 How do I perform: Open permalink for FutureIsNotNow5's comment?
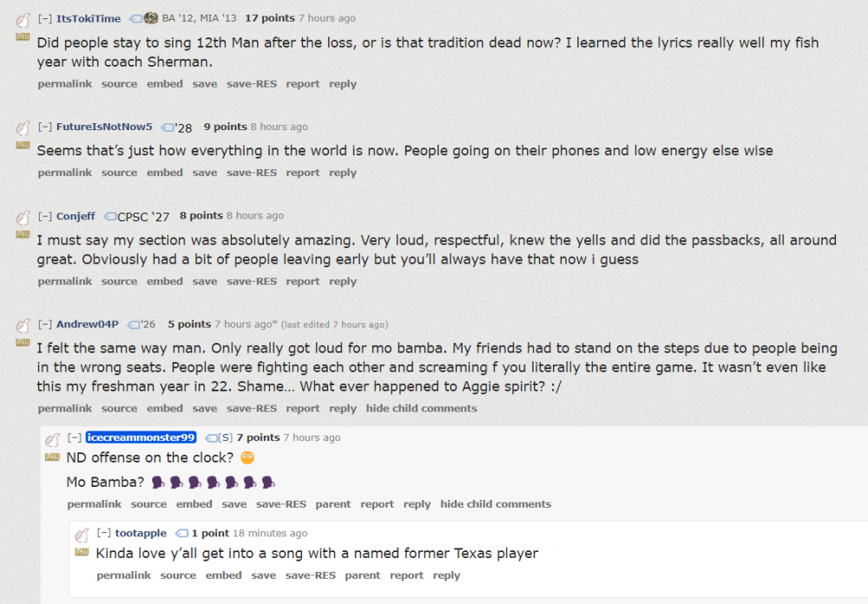pyautogui.click(x=64, y=173)
